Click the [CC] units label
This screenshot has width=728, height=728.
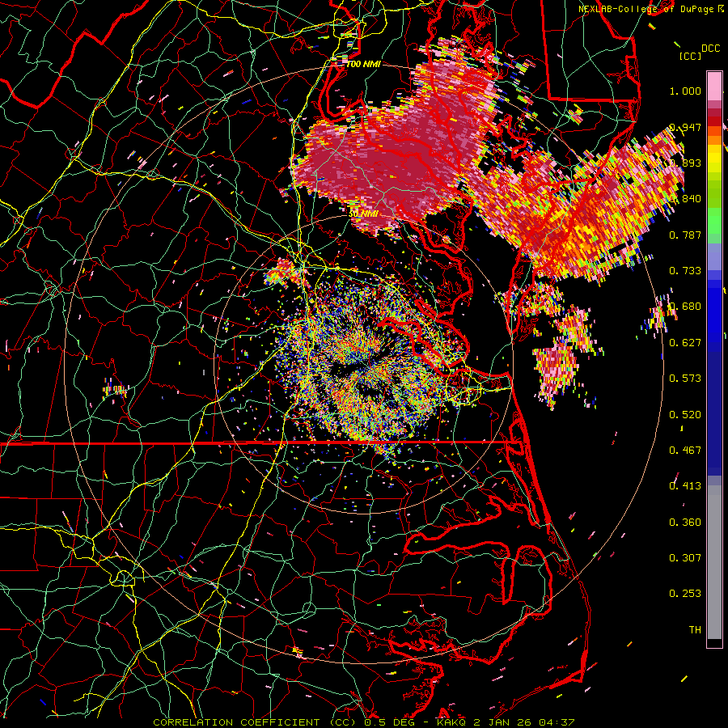[690, 56]
